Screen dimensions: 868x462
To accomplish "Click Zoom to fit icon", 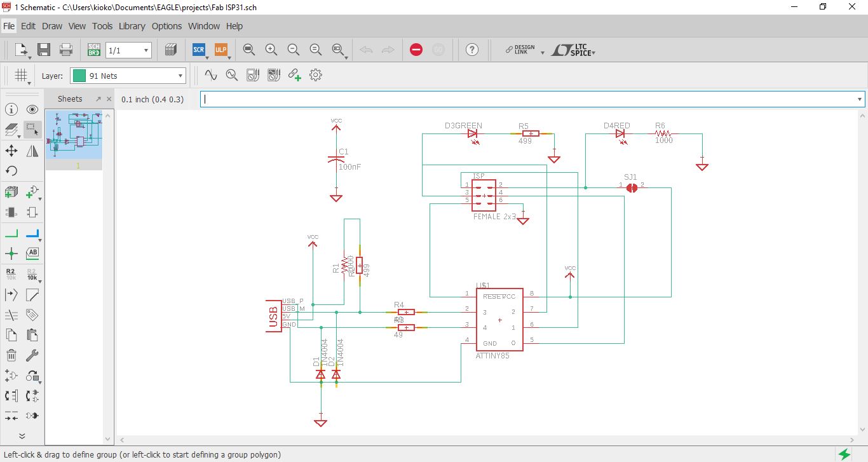I will tap(249, 50).
